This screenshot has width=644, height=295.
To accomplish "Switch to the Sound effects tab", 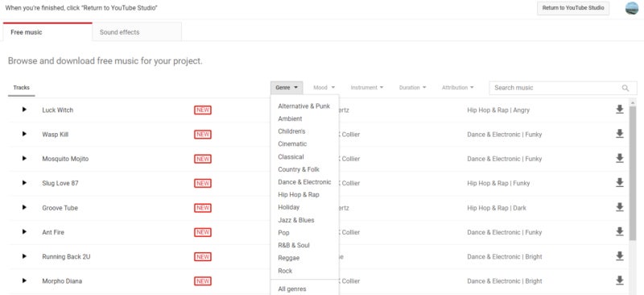I will pos(137,32).
